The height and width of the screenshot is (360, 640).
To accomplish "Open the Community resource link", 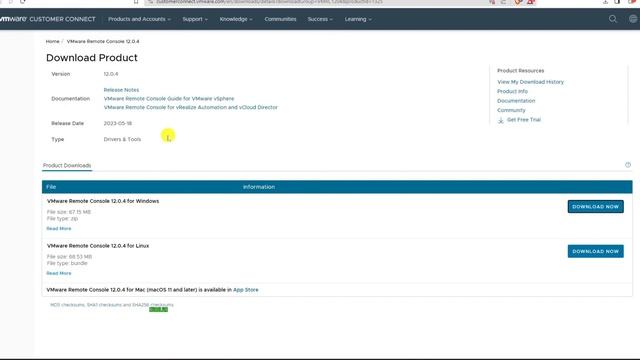I will tap(511, 110).
